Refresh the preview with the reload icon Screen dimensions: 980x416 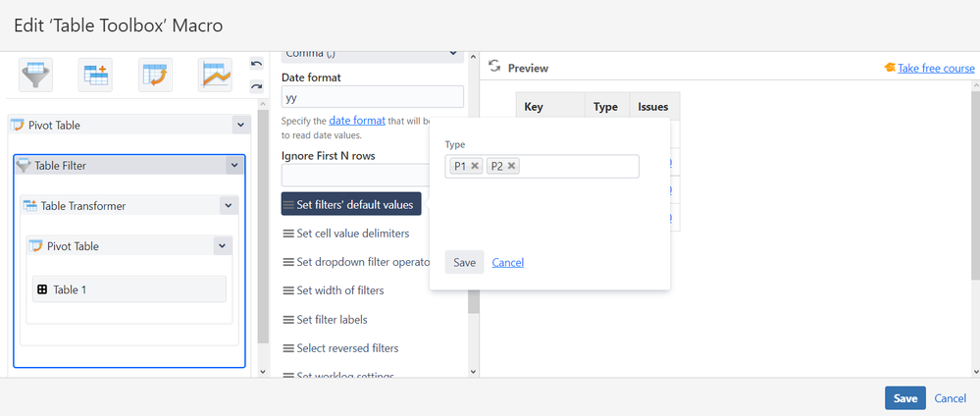coord(494,67)
